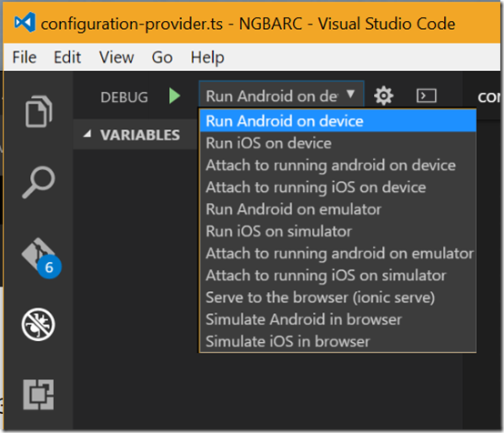Screen dimensions: 504x433
Task: Open the Debug view bug icon
Action: [38, 325]
